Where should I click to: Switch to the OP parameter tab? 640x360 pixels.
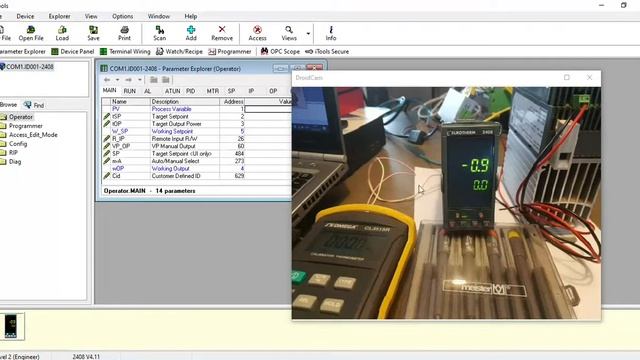[273, 91]
